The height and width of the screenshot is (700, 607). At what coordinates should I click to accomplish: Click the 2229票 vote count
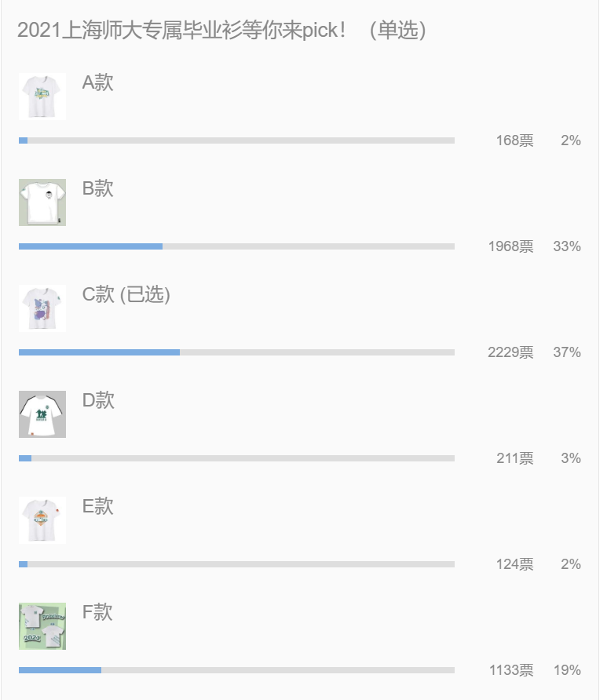click(510, 352)
